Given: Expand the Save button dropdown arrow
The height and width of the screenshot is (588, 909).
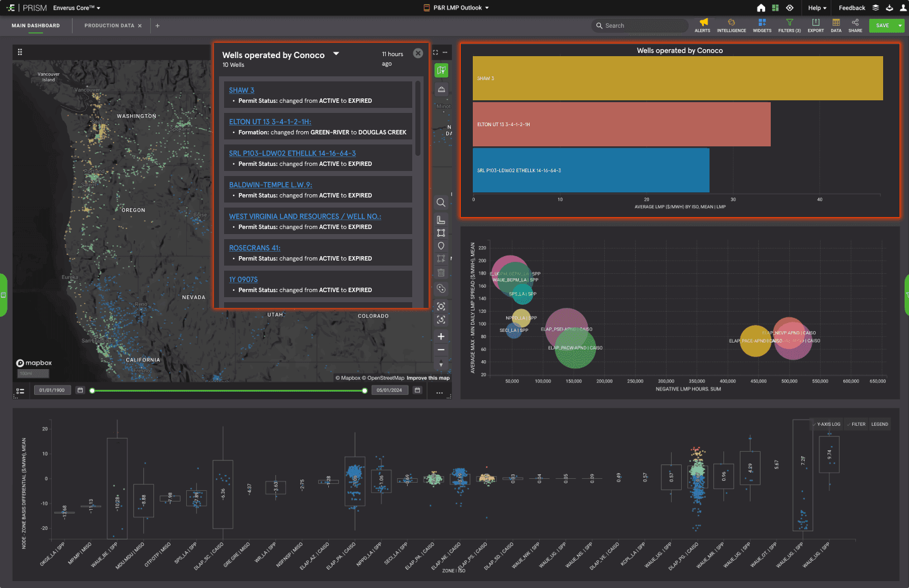Looking at the screenshot, I should click(900, 25).
